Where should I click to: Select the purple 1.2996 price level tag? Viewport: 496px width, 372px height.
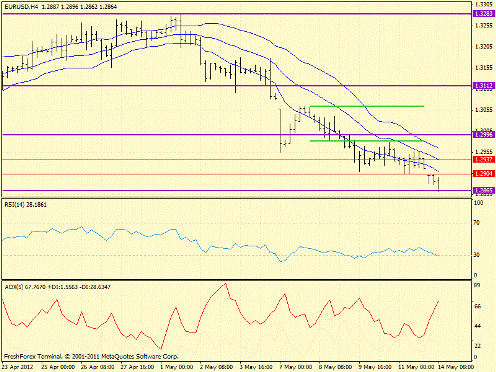point(483,135)
